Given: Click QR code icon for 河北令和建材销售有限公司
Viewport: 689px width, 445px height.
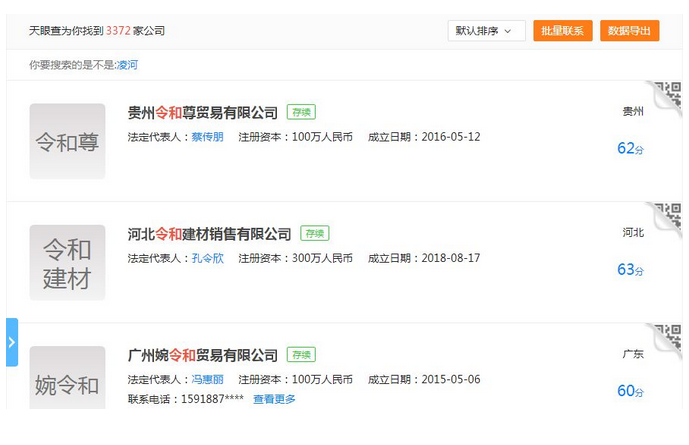Looking at the screenshot, I should (x=668, y=216).
